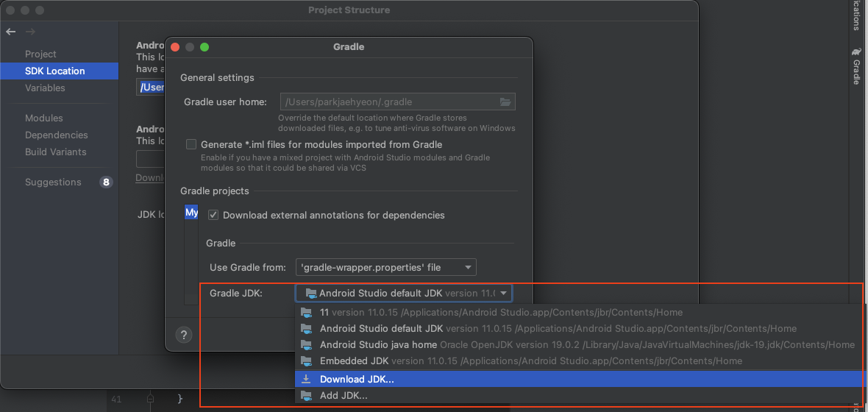
Task: Click the folder icon of Android Studio java home
Action: pos(306,344)
